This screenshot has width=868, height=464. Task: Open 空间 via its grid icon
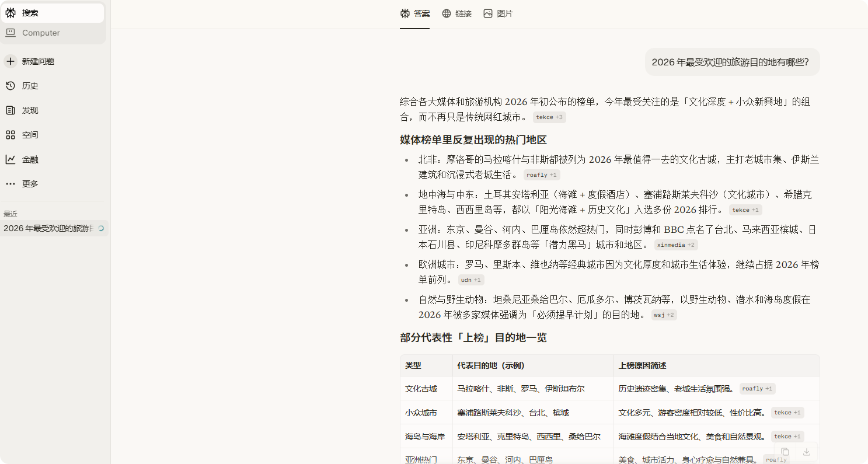pos(11,135)
